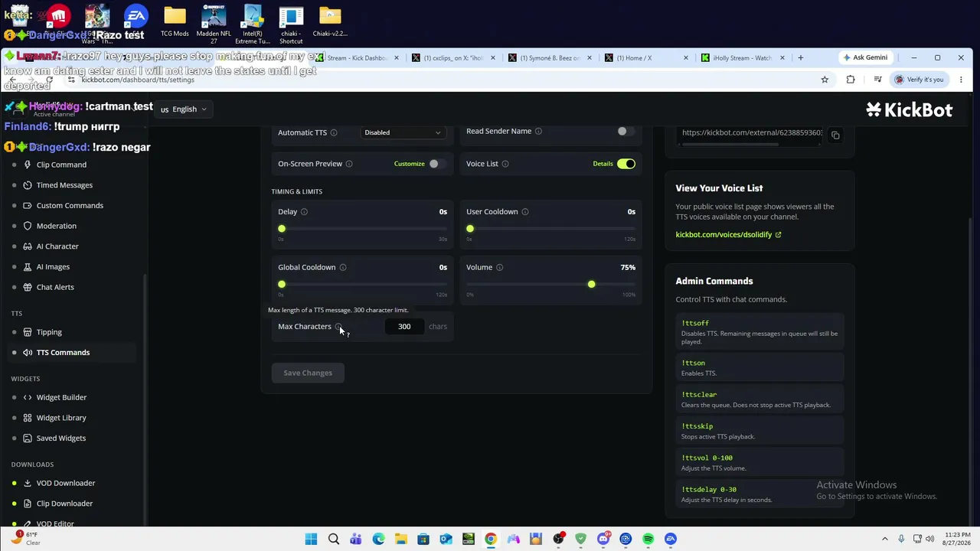Viewport: 980px width, 551px height.
Task: Open the EA app on the taskbar
Action: [x=671, y=539]
